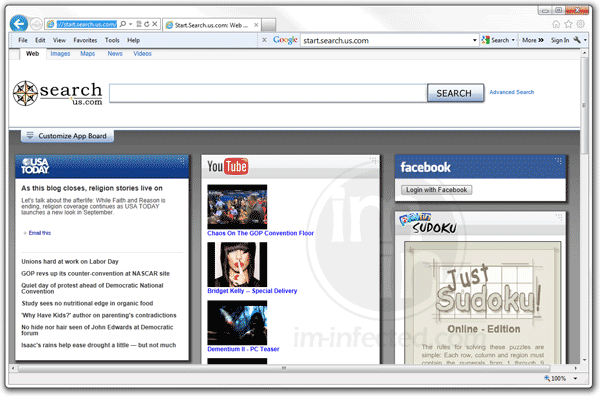The height and width of the screenshot is (396, 600).
Task: Open the Tools gear icon
Action: (x=580, y=24)
